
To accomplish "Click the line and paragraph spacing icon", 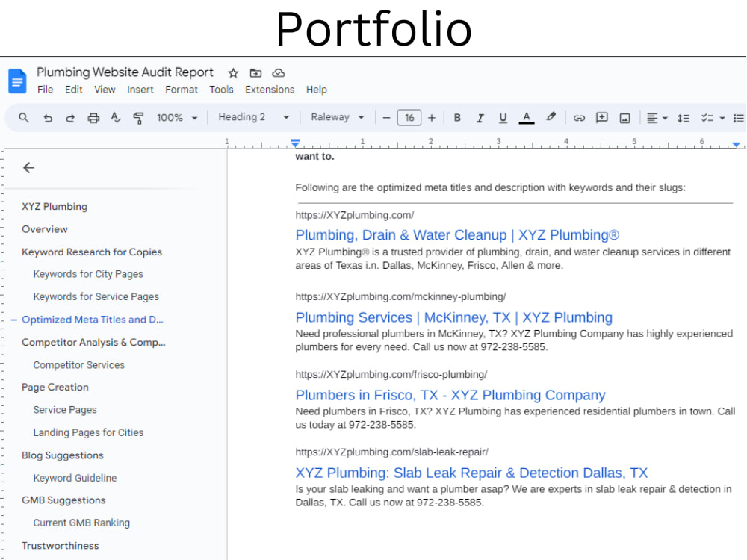I will click(684, 118).
